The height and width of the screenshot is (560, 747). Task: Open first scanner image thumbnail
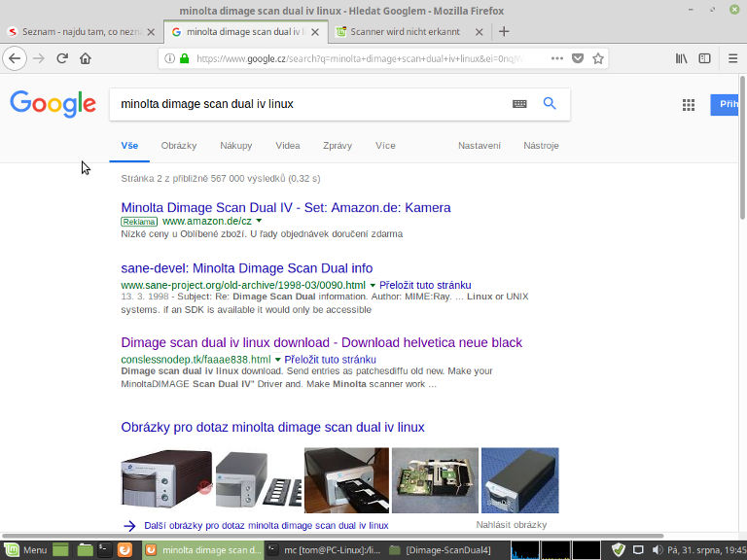[x=166, y=479]
